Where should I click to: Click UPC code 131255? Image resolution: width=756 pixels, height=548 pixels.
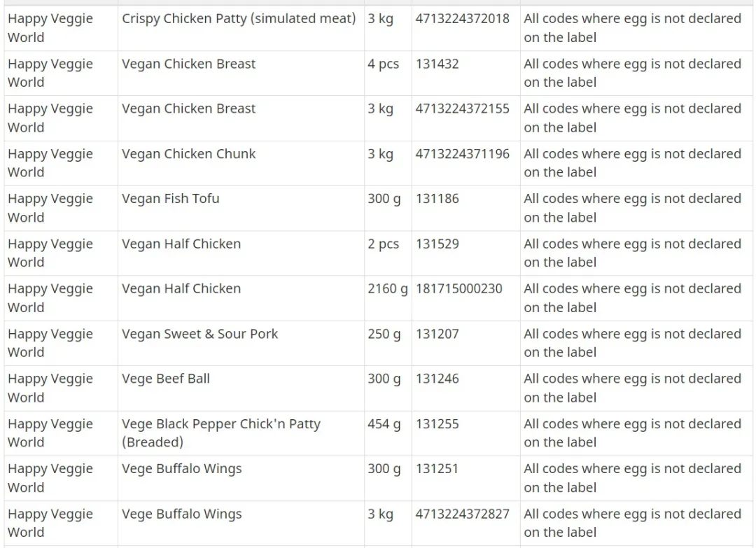[x=437, y=424]
